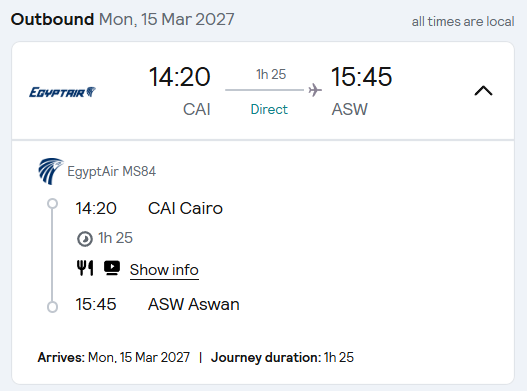The width and height of the screenshot is (527, 391).
Task: Click the Outbound date heading
Action: click(x=122, y=19)
